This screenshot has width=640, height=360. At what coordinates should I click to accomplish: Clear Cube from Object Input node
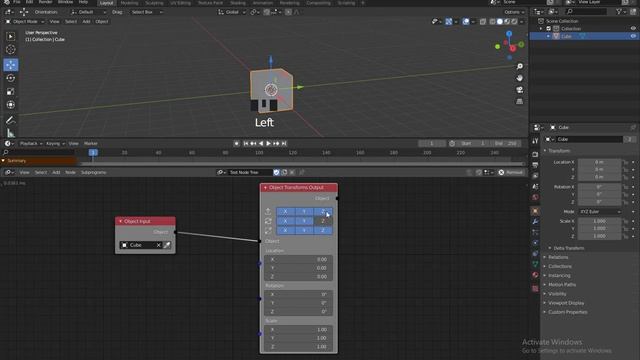point(158,245)
